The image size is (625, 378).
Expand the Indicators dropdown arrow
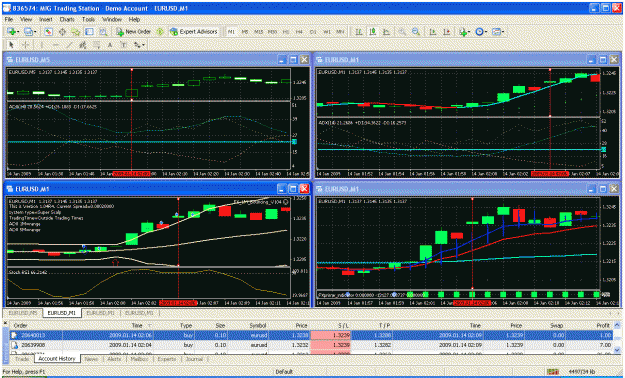tap(469, 32)
